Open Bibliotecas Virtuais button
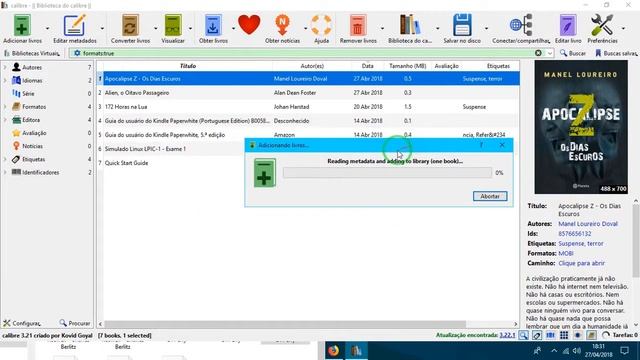This screenshot has height=360, width=640. tap(31, 53)
